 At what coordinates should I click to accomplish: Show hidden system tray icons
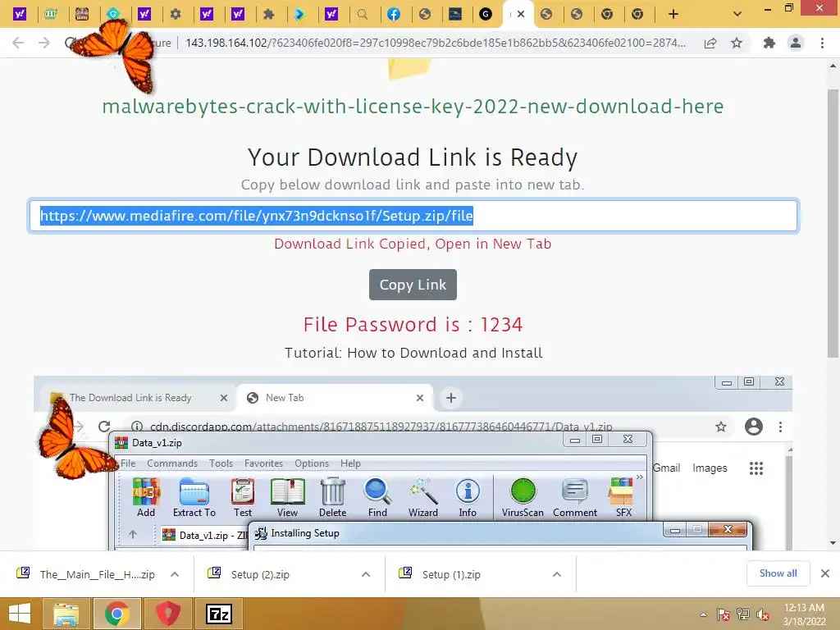point(703,614)
